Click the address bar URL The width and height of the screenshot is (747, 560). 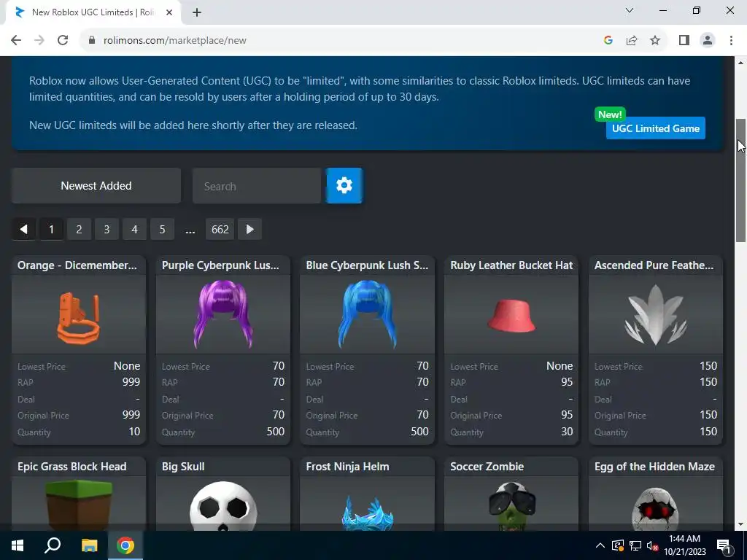[x=175, y=41]
